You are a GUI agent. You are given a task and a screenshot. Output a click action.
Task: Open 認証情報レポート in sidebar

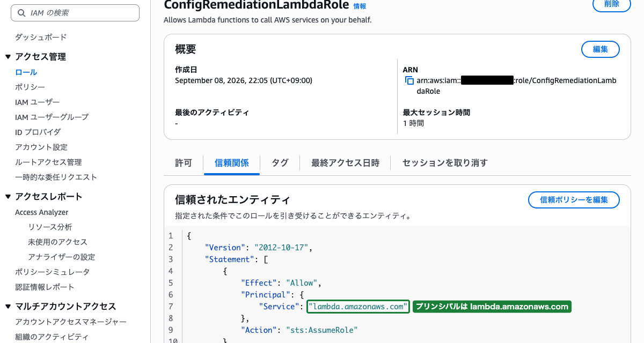click(x=45, y=287)
